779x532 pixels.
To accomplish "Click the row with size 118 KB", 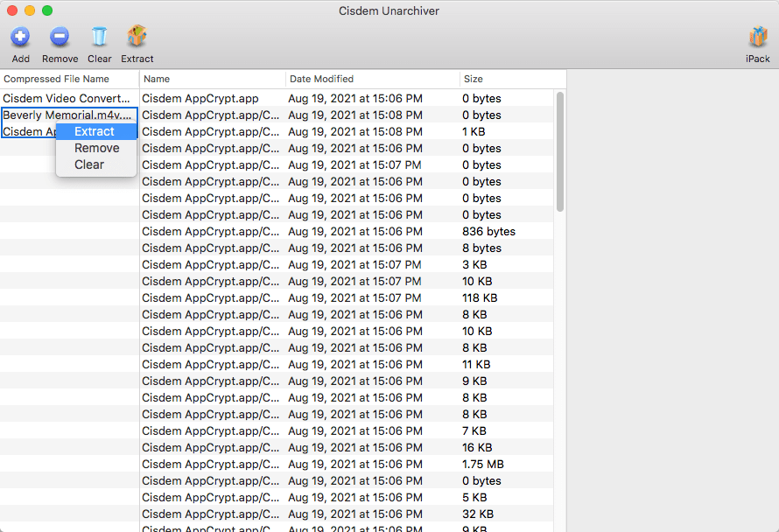I will (350, 298).
